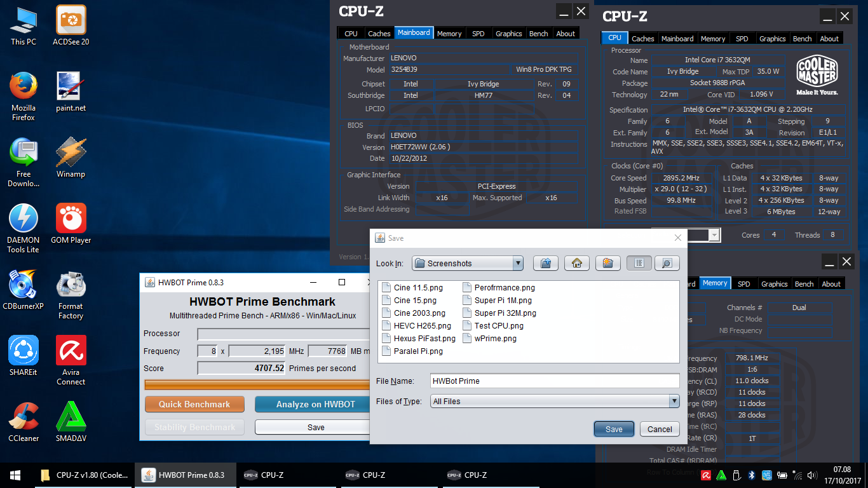Select the wPrime.png file
Screen dimensions: 868x488
[x=490, y=339]
